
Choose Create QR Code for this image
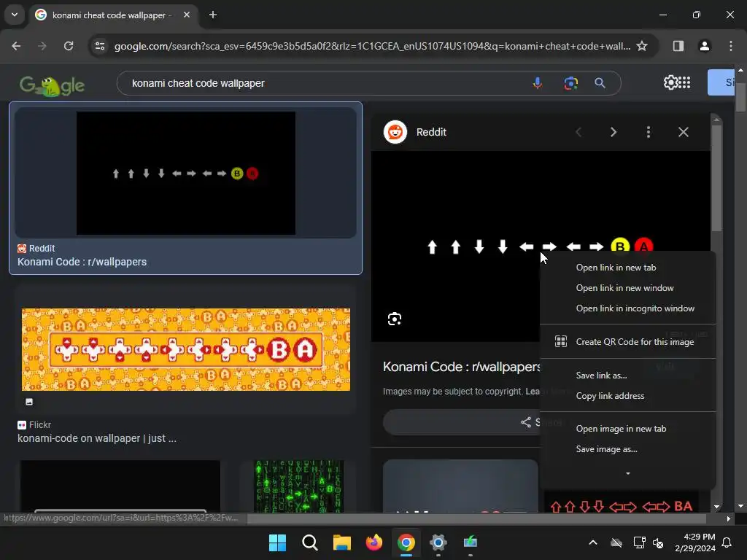(x=628, y=342)
